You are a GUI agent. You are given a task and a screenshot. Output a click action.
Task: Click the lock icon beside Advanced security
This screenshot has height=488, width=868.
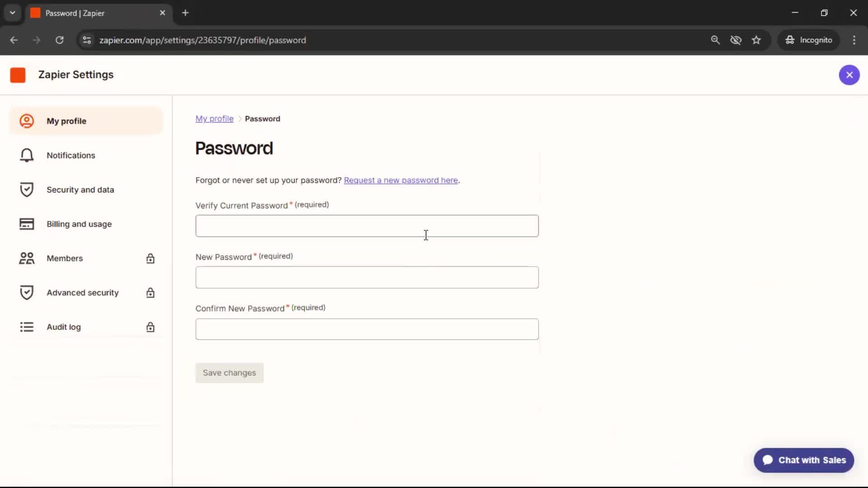pos(150,293)
